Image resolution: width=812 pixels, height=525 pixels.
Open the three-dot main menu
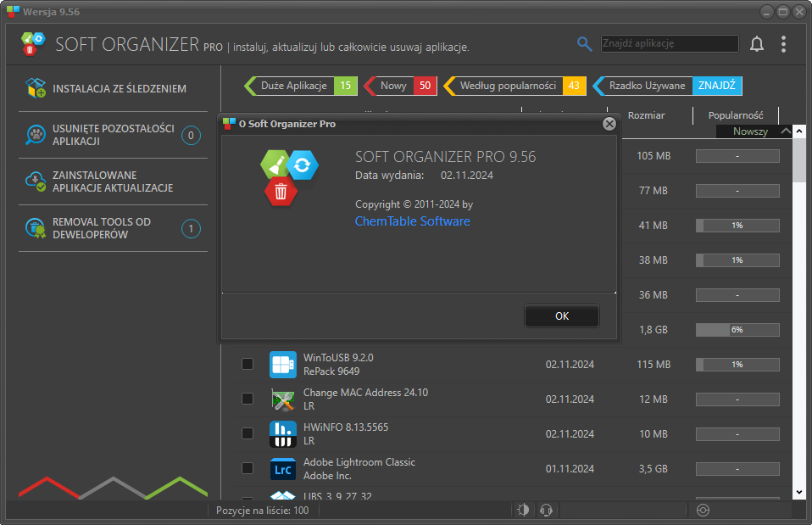click(783, 44)
